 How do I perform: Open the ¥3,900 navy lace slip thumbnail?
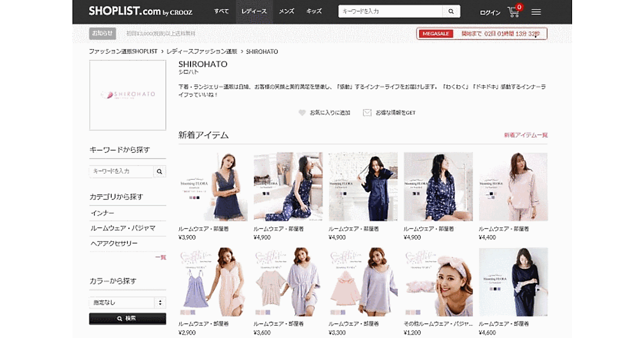point(213,187)
